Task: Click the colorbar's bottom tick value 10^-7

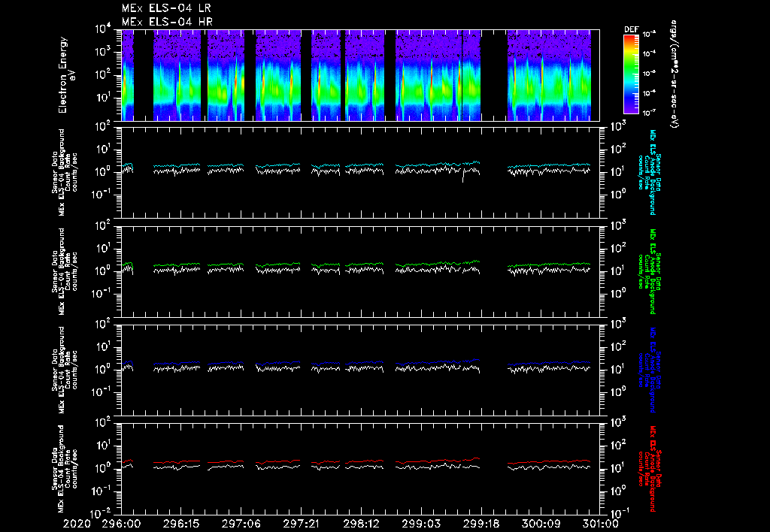Action: 649,113
